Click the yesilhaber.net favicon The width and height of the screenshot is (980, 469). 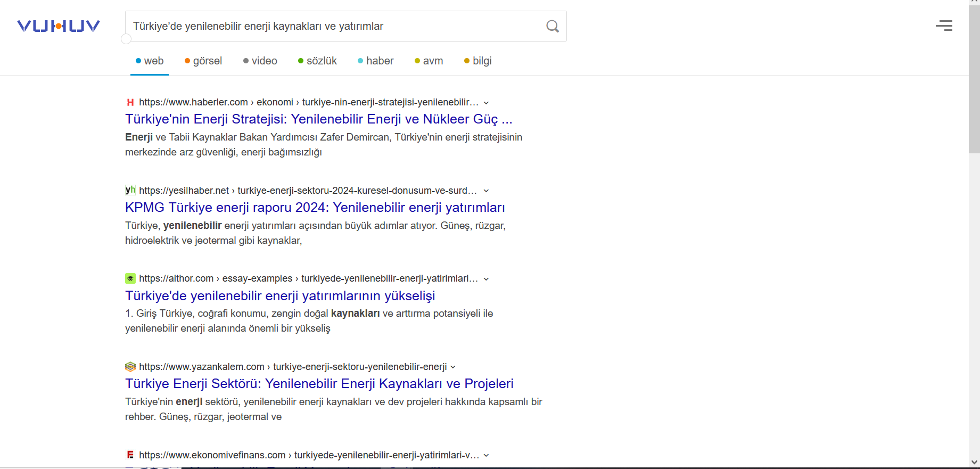pyautogui.click(x=130, y=190)
